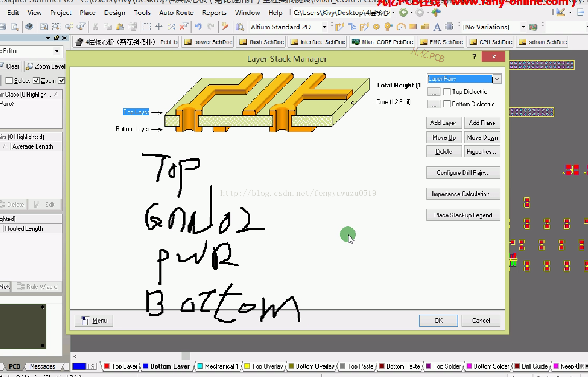Image resolution: width=588 pixels, height=377 pixels.
Task: Open the PCB panel options arrow
Action: click(x=48, y=38)
